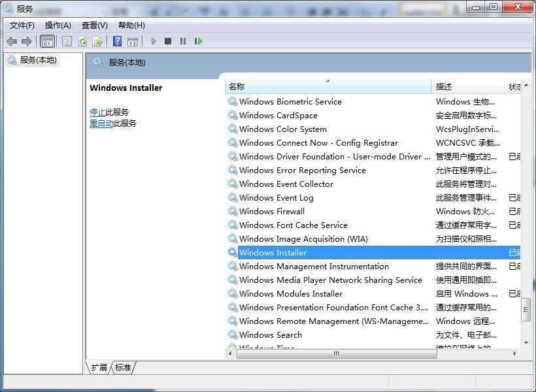
Task: Select the Start Service toolbar icon
Action: pos(153,41)
